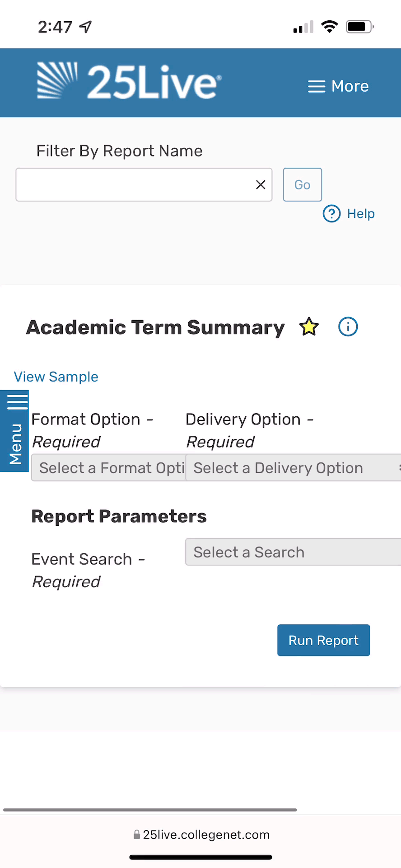
Task: Click the horizontal scrollbar above the address bar
Action: (150, 810)
